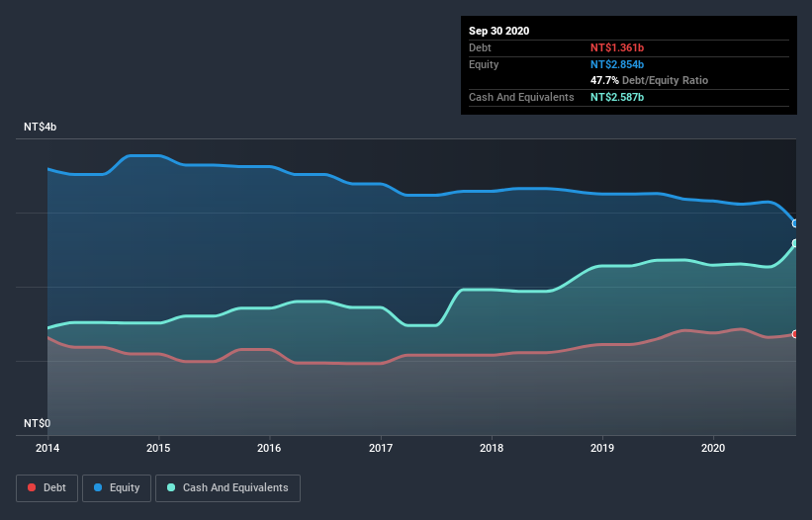Click the Equity label in tooltip
812x520 pixels.
(x=484, y=64)
